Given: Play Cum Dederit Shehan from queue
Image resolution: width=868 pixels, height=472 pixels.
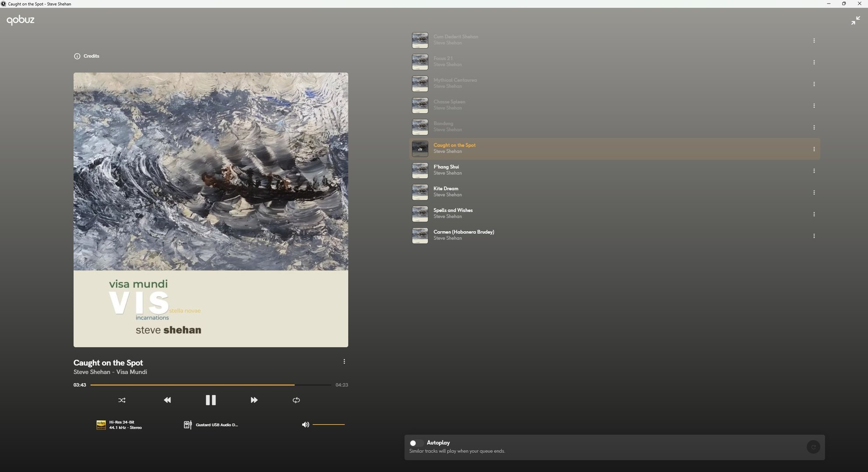Looking at the screenshot, I should [x=614, y=40].
